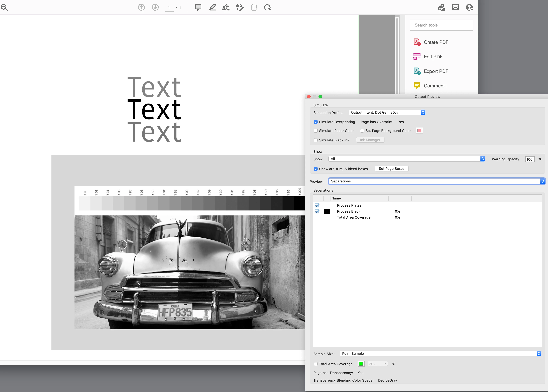Click the next page down-arrow icon
This screenshot has height=392, width=548.
[x=155, y=7]
